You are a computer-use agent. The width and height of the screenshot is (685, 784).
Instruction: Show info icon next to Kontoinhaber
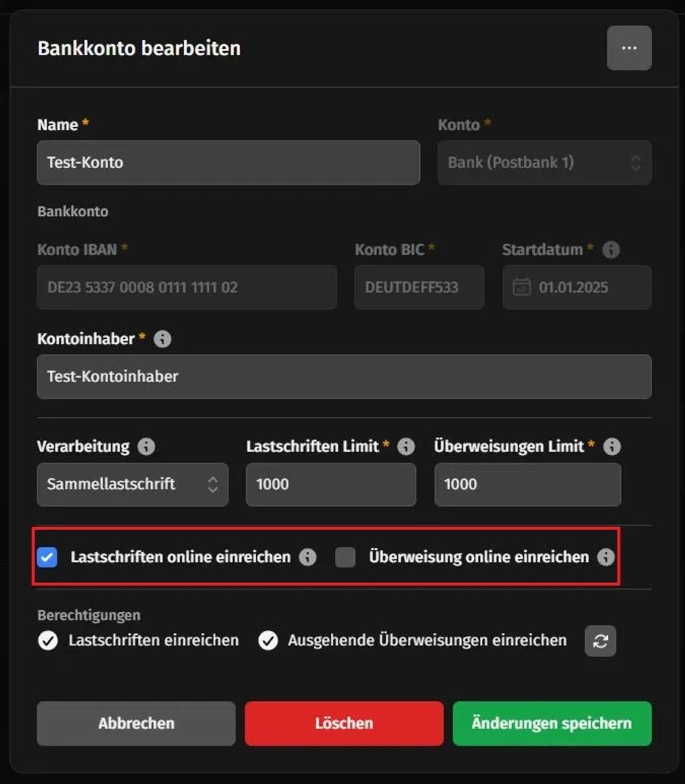click(162, 339)
